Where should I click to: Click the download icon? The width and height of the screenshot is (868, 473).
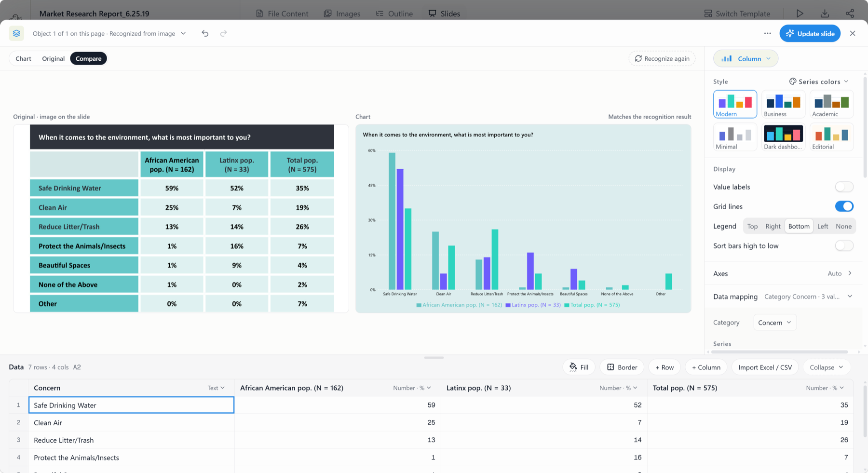(x=825, y=14)
